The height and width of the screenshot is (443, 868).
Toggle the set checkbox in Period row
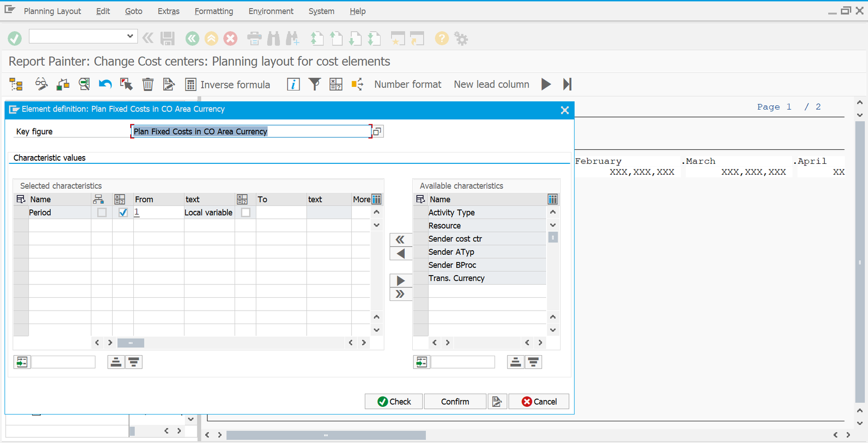click(102, 212)
